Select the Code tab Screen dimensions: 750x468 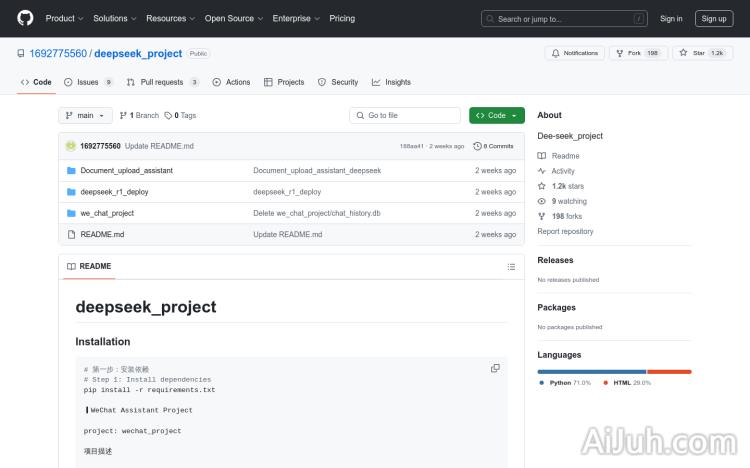point(36,82)
